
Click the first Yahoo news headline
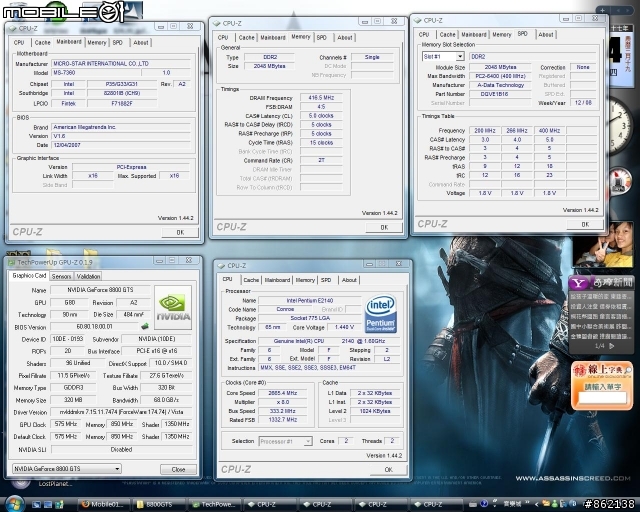(599, 296)
